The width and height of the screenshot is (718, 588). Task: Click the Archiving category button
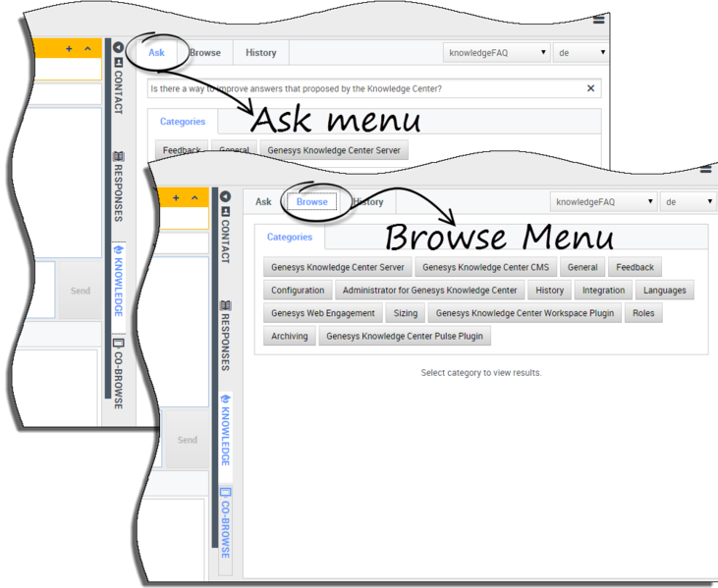click(x=289, y=336)
